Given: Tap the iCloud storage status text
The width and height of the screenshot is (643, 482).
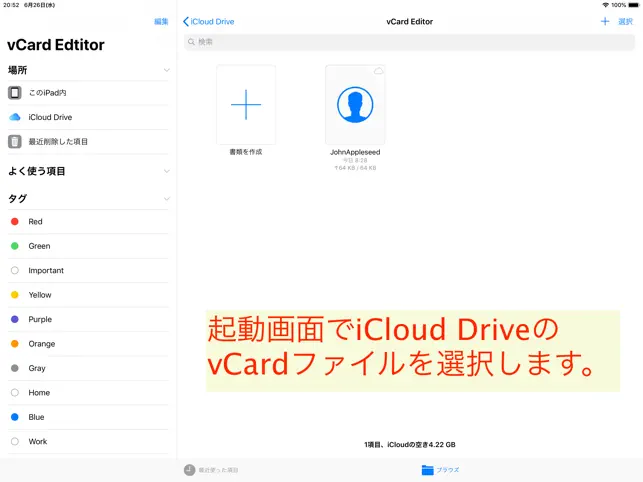Looking at the screenshot, I should [x=410, y=445].
